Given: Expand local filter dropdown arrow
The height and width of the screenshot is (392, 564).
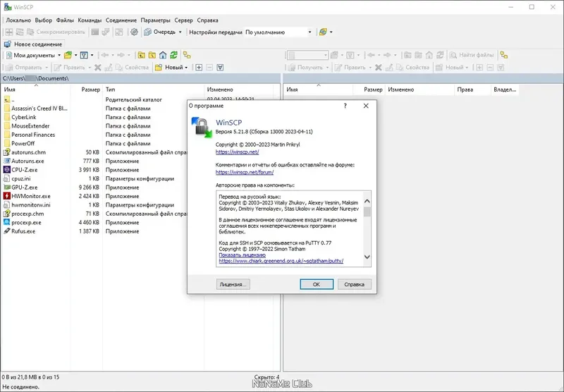Looking at the screenshot, I should [92, 55].
